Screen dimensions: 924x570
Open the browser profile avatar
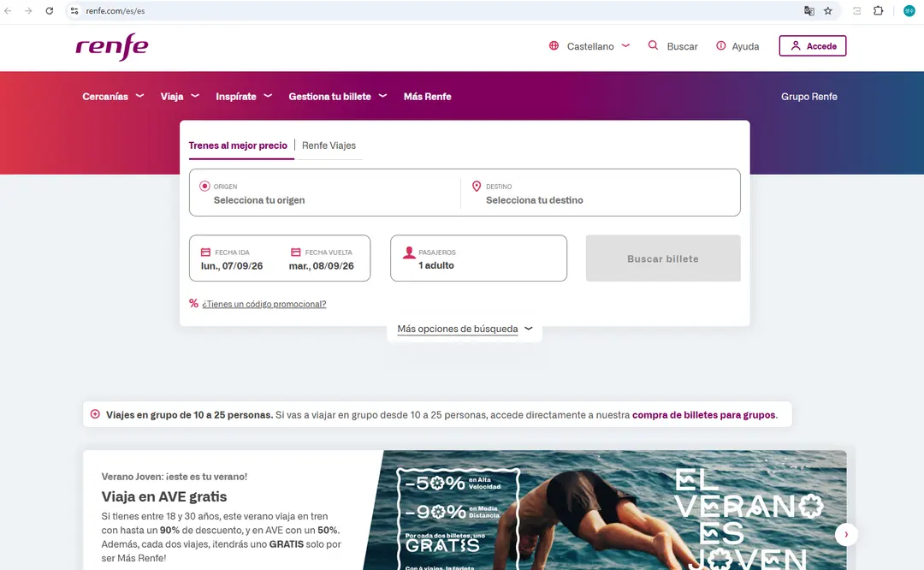pyautogui.click(x=909, y=10)
